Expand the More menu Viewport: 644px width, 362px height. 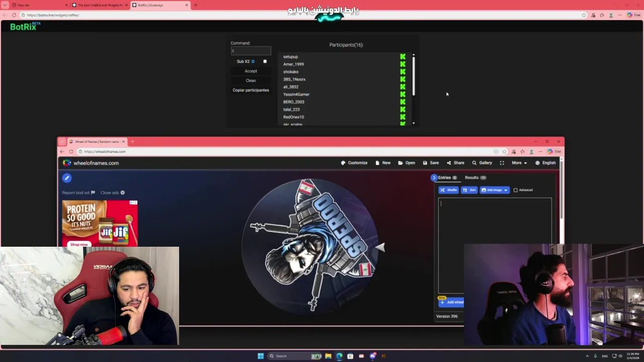[519, 163]
